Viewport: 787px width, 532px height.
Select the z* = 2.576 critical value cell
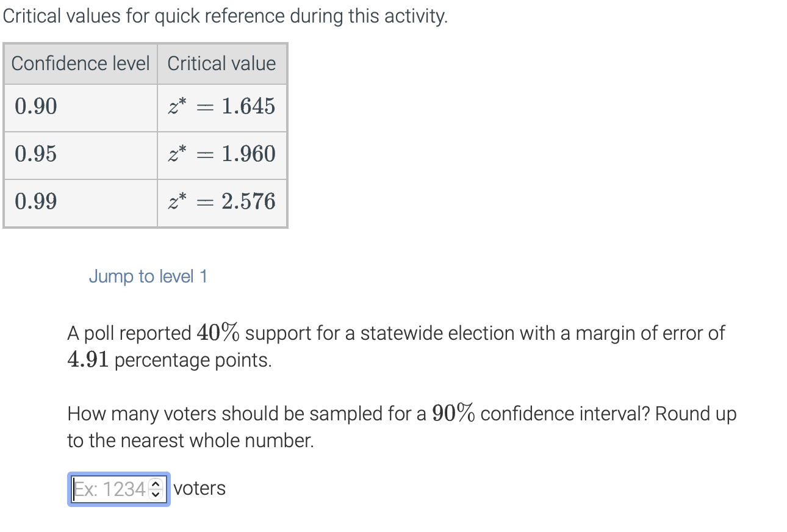pyautogui.click(x=222, y=202)
